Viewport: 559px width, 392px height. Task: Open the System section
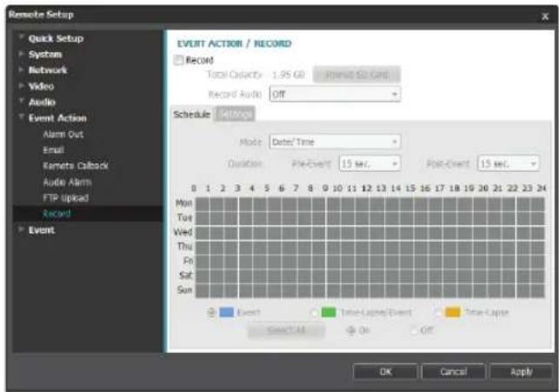pos(45,55)
